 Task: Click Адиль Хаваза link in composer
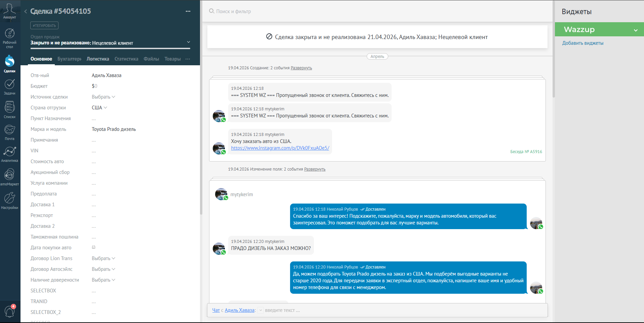point(239,310)
